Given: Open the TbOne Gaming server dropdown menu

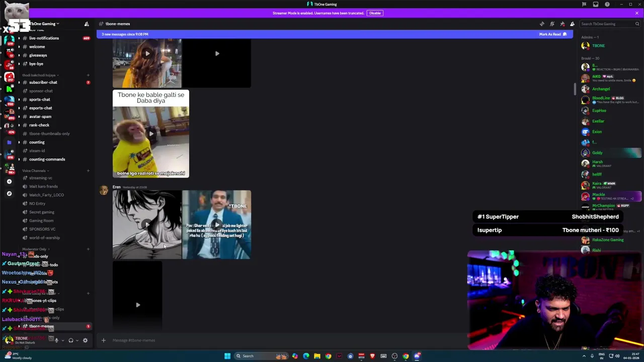Looking at the screenshot, I should (44, 24).
